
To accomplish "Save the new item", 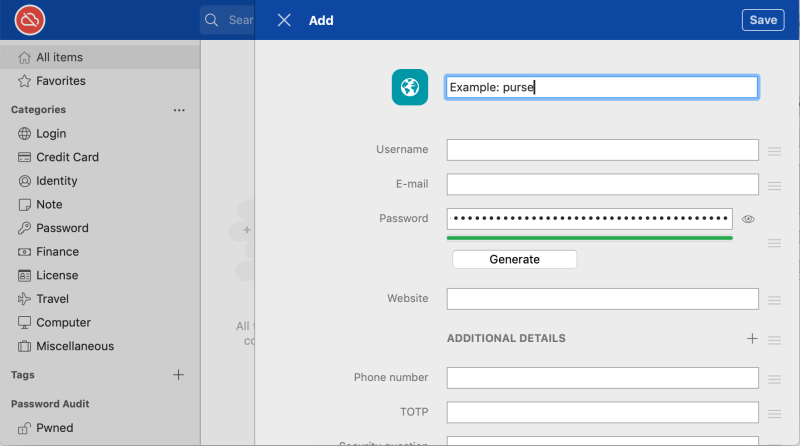I will coord(763,20).
